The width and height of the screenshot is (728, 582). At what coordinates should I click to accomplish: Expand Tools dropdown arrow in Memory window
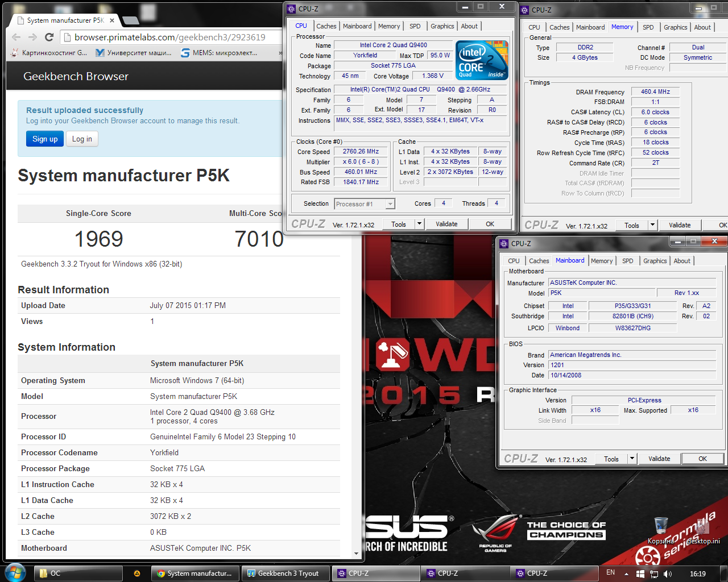(x=652, y=225)
